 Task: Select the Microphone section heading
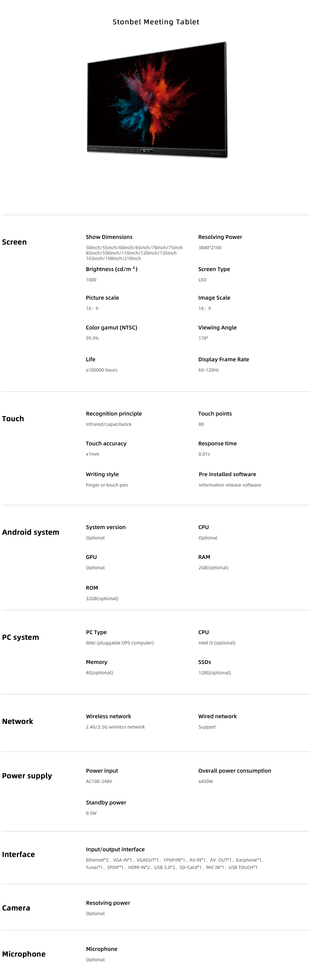[24, 954]
